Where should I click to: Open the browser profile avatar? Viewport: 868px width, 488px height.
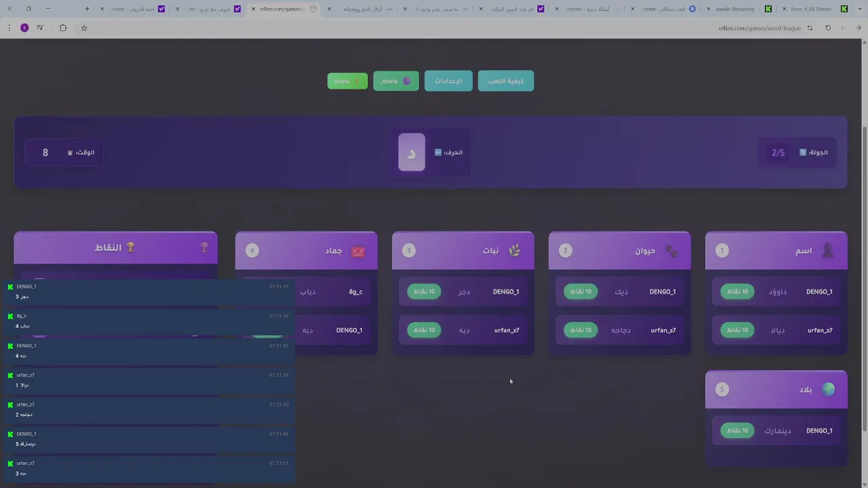[x=24, y=28]
